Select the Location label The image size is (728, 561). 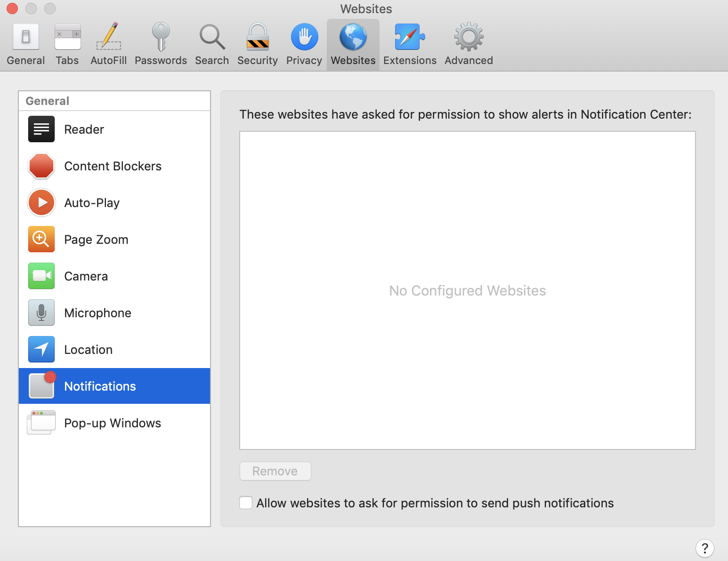[x=88, y=350]
